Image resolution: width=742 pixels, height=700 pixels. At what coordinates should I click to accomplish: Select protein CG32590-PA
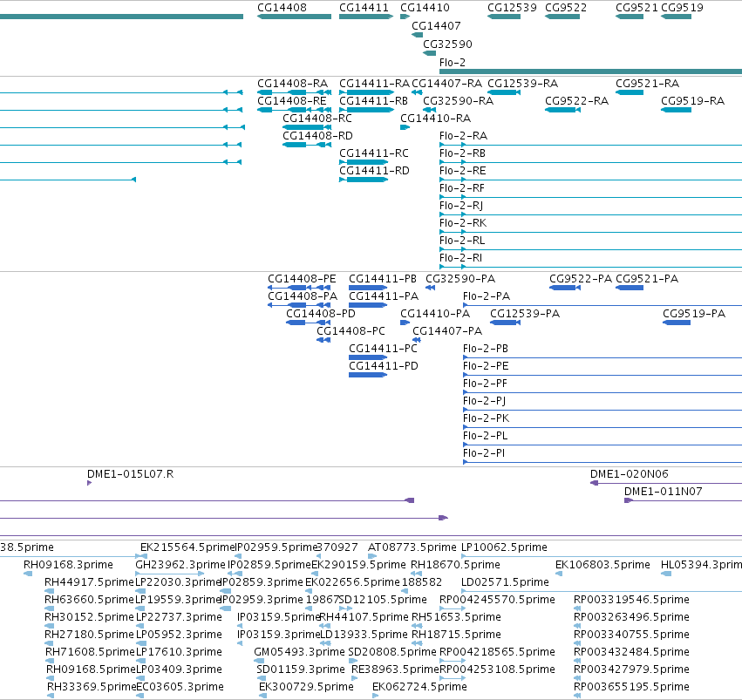point(460,279)
